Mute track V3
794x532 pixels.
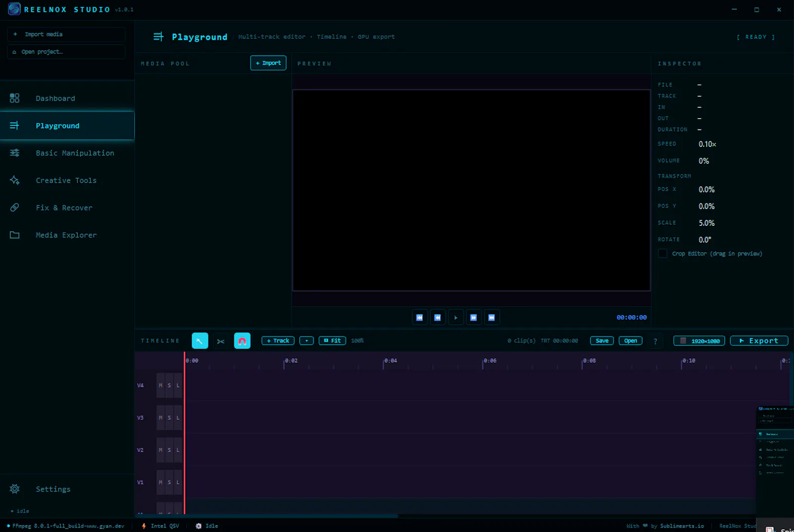click(161, 418)
